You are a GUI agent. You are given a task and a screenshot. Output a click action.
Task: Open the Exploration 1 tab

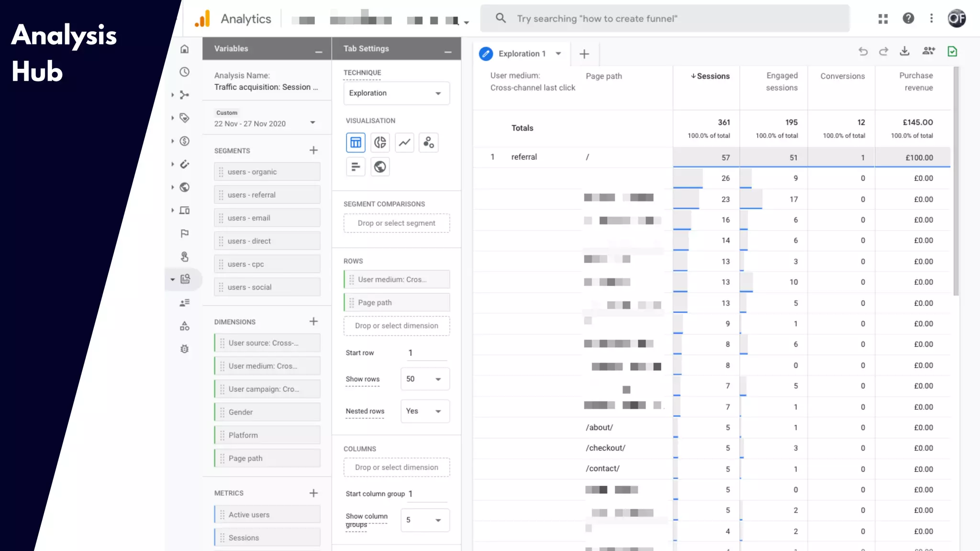pos(522,54)
